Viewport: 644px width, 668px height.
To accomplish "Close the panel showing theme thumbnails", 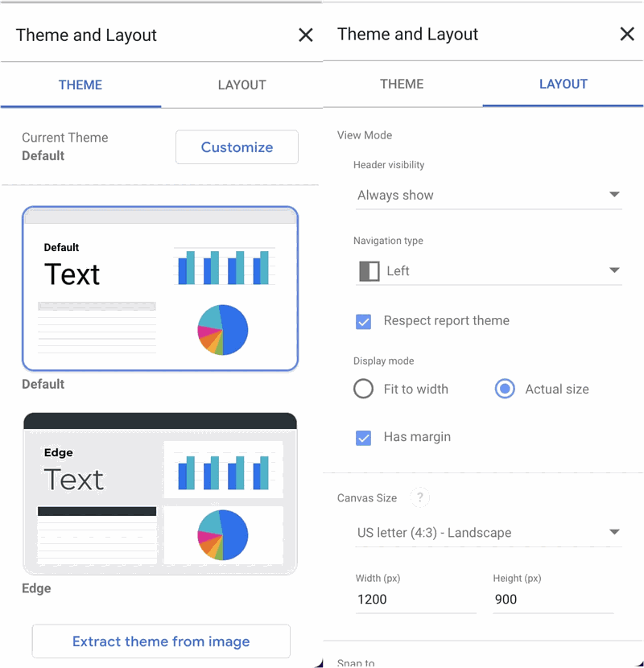I will [306, 35].
